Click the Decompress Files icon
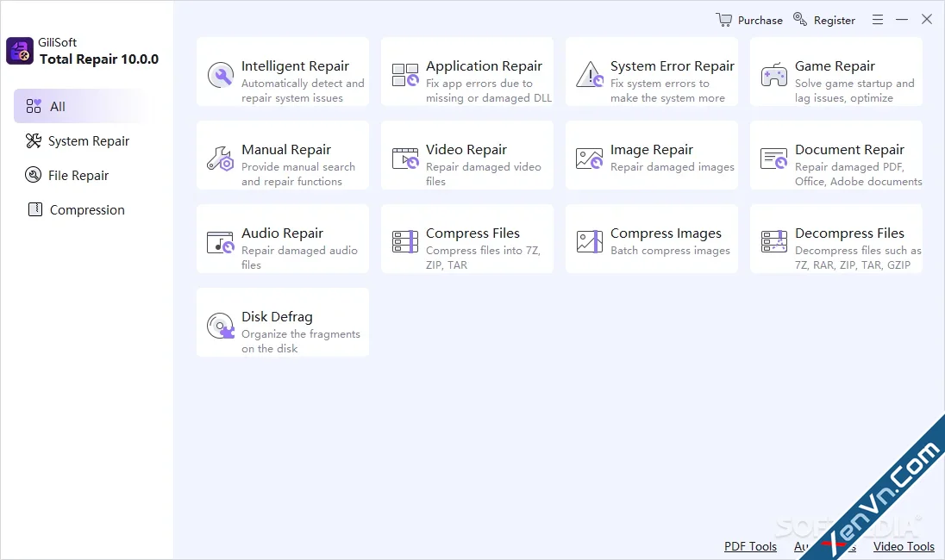 pos(773,241)
